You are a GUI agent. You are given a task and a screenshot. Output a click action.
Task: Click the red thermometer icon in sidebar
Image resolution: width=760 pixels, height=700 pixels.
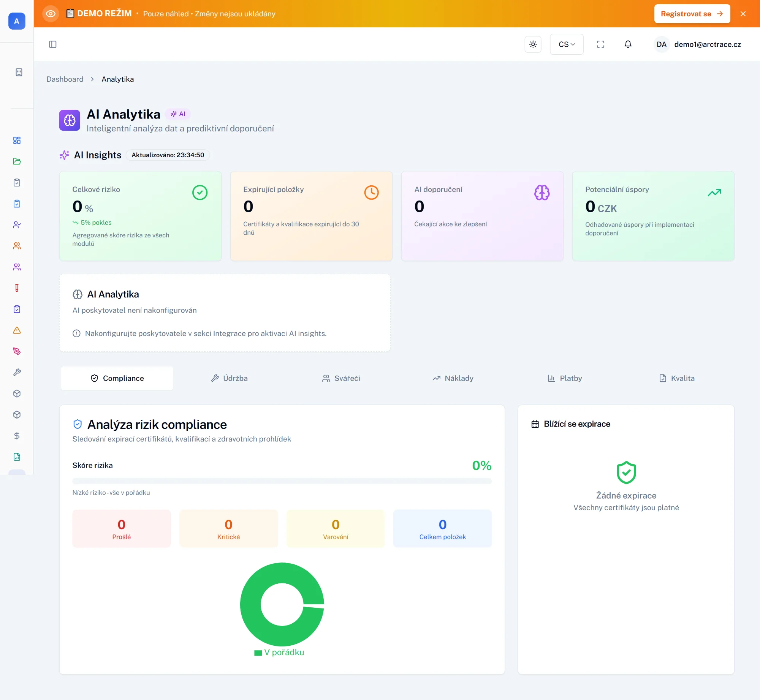coord(17,288)
